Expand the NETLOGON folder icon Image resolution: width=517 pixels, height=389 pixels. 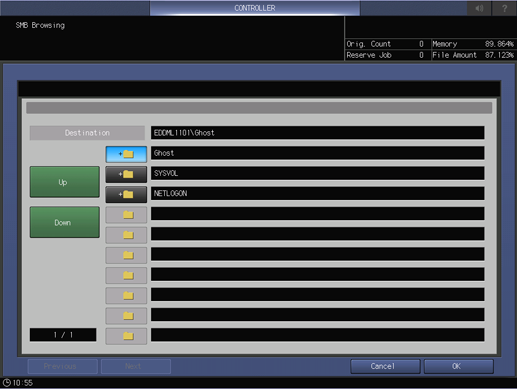coord(126,194)
